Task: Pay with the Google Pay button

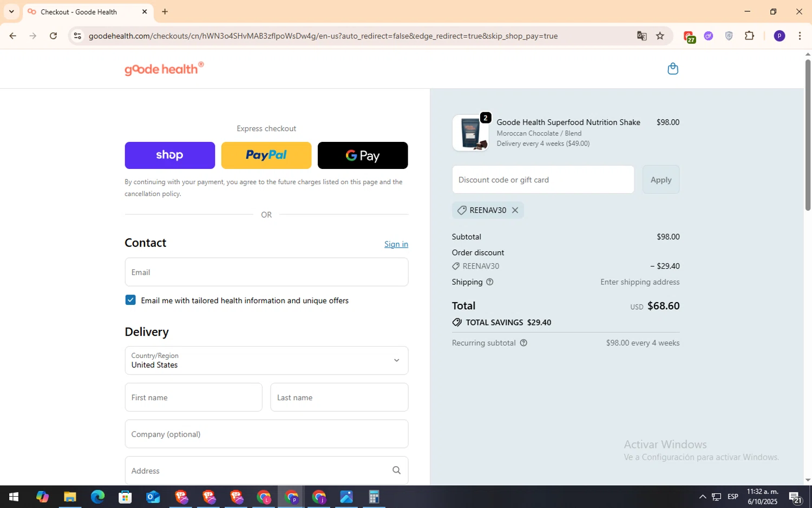Action: click(x=363, y=155)
